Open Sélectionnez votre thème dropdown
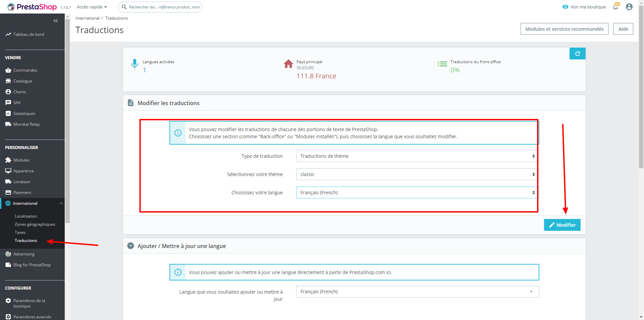Viewport: 644px width, 320px height. point(417,174)
